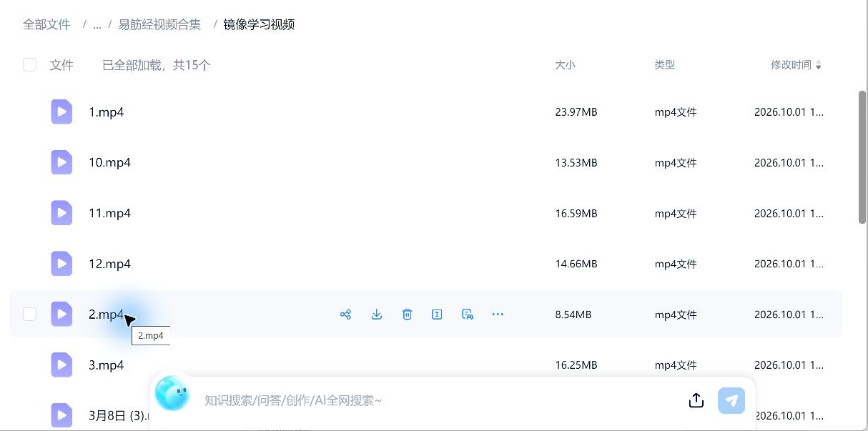Open the file named 2.mp4
This screenshot has width=868, height=431.
[106, 314]
